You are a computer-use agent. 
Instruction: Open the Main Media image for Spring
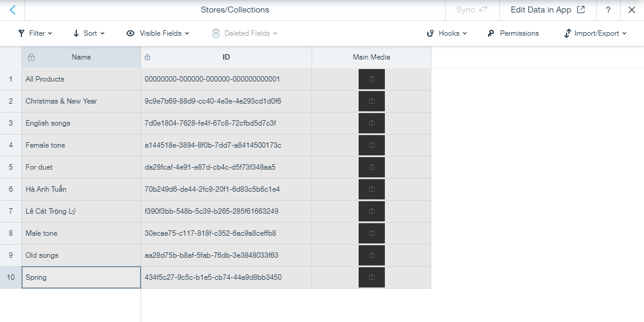(372, 277)
